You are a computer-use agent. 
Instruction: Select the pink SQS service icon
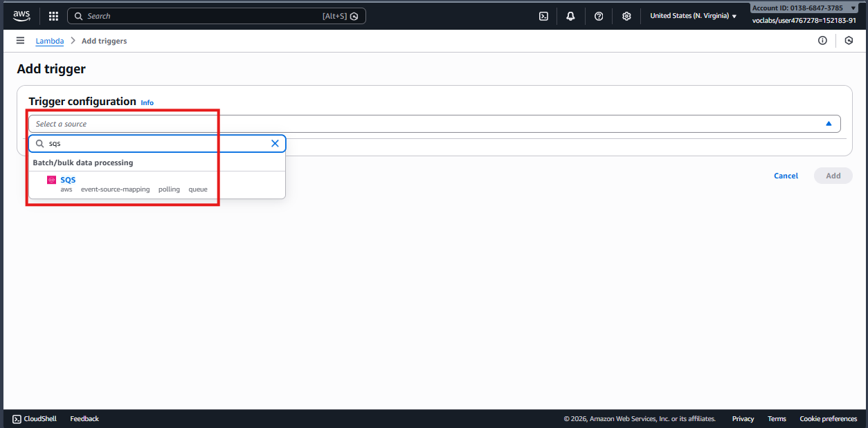point(51,179)
